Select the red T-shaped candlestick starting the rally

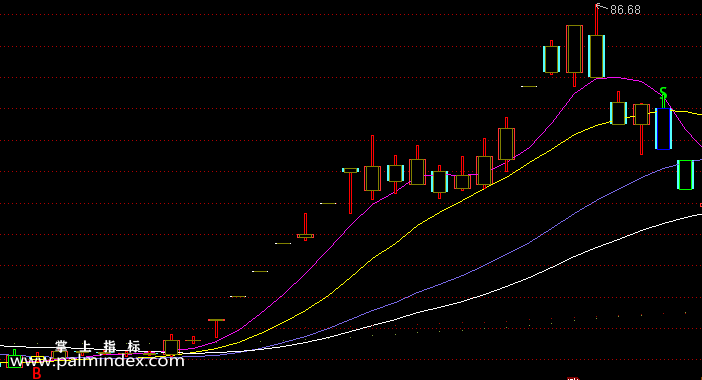216,329
